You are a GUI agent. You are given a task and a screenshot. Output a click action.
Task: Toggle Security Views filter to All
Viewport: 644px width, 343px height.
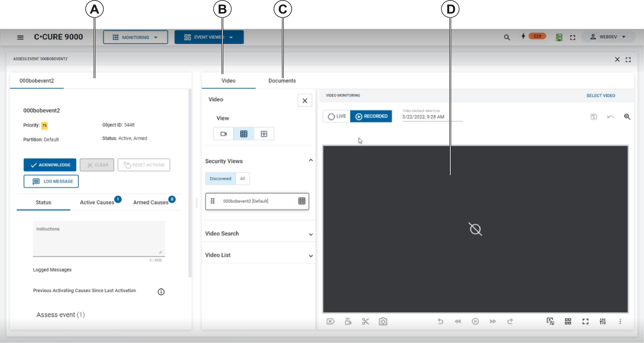[x=242, y=179]
